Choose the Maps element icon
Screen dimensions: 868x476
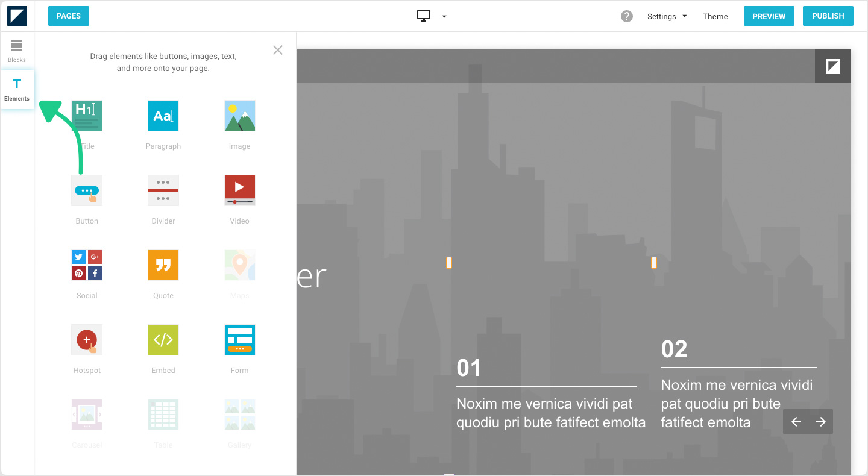tap(239, 265)
